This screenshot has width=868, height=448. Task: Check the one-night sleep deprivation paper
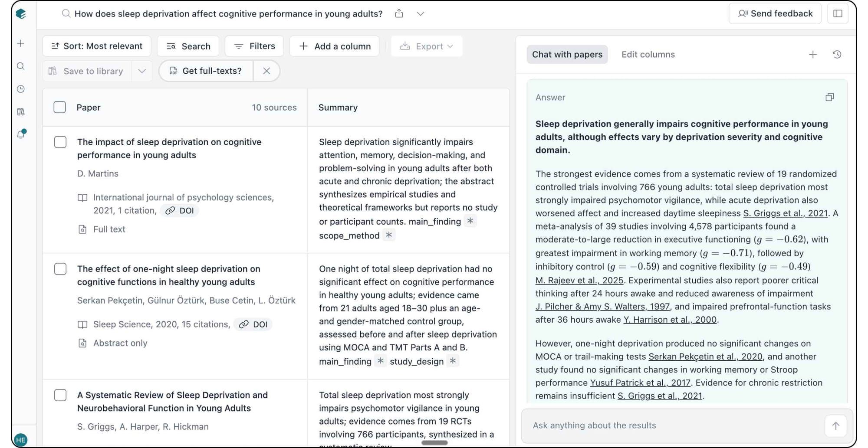tap(60, 269)
